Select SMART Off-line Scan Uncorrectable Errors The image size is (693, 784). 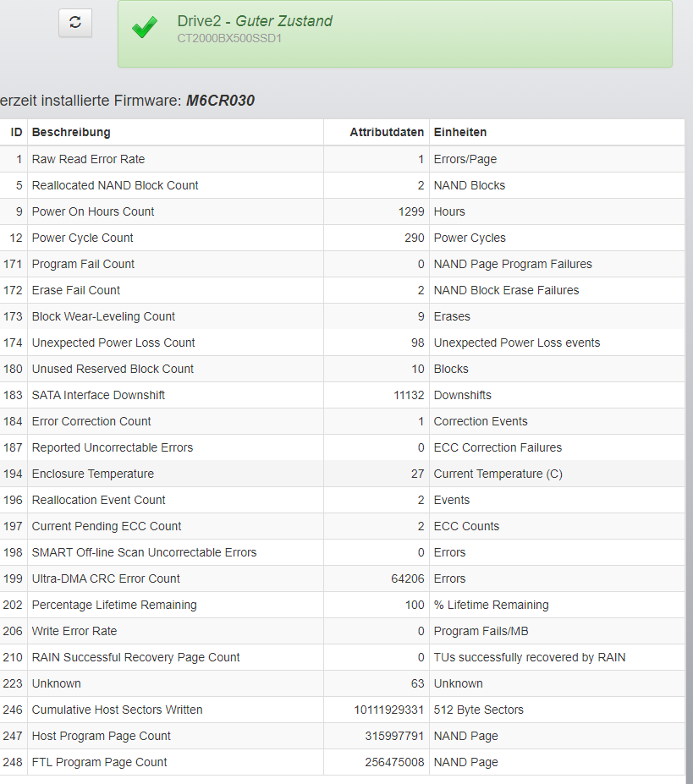point(144,552)
